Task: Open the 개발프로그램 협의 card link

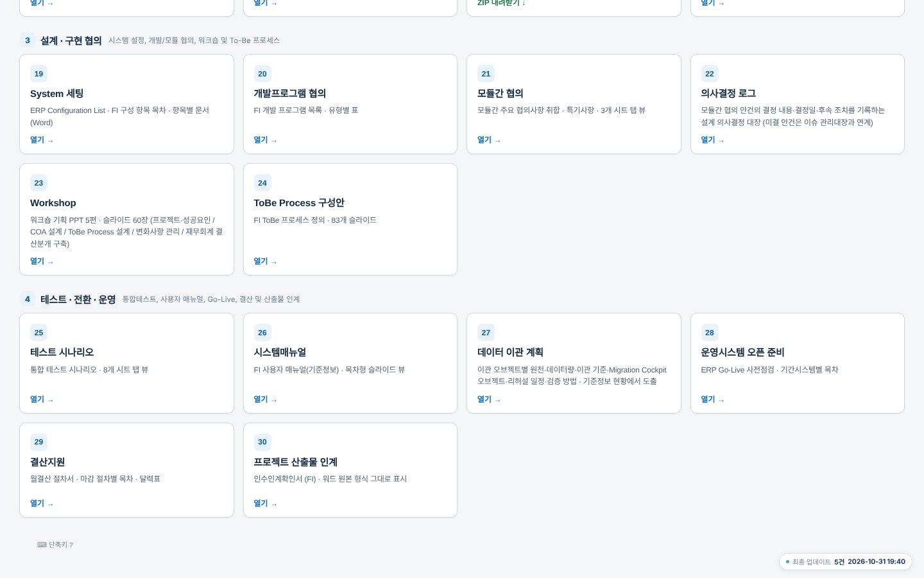Action: [265, 140]
